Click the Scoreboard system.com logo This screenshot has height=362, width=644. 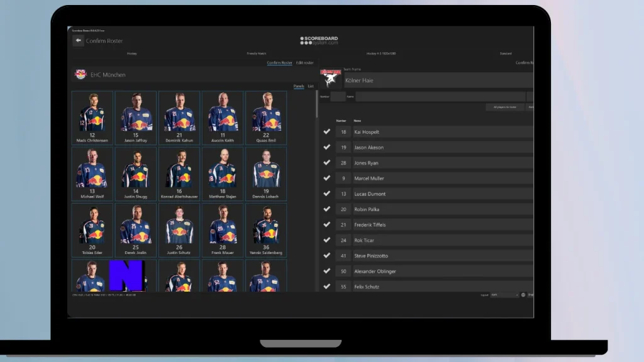[x=319, y=40]
